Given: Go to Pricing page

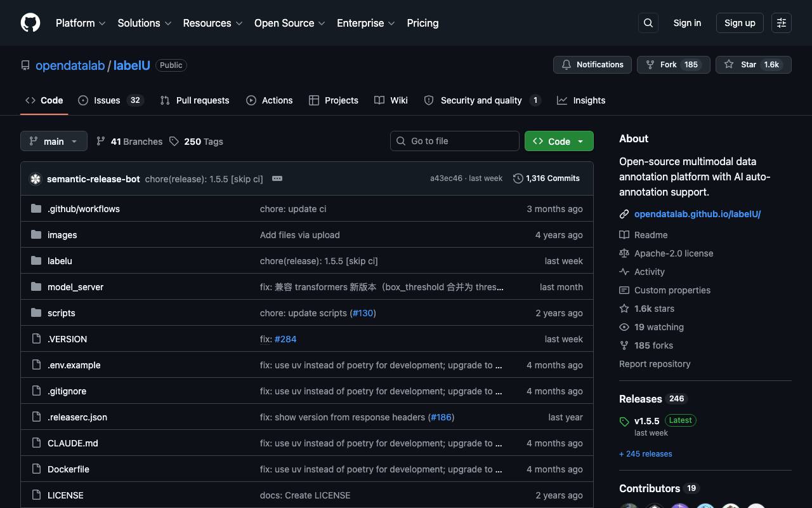Looking at the screenshot, I should 422,23.
